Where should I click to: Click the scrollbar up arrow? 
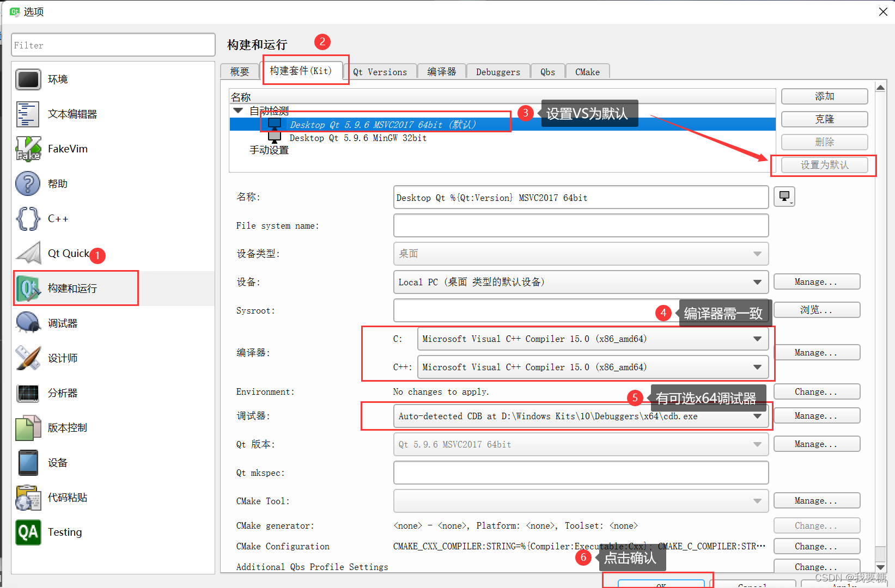click(880, 87)
